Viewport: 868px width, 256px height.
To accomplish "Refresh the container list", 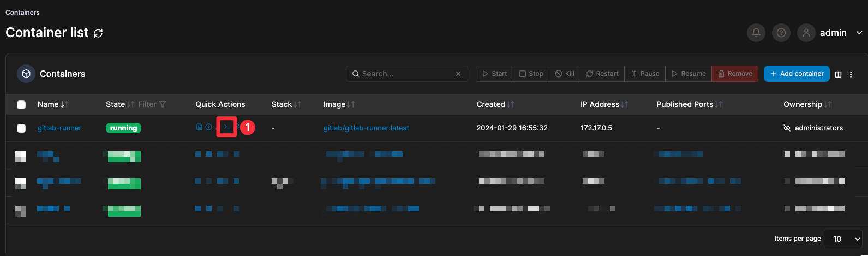I will tap(98, 33).
